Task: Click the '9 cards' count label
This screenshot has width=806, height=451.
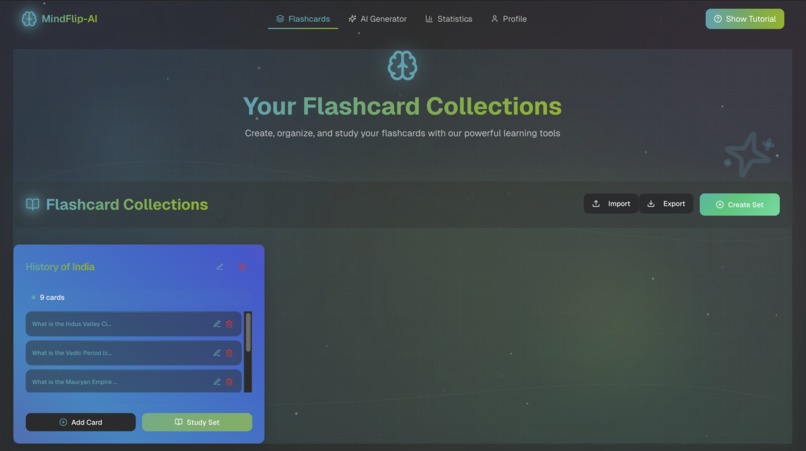Action: (x=52, y=297)
